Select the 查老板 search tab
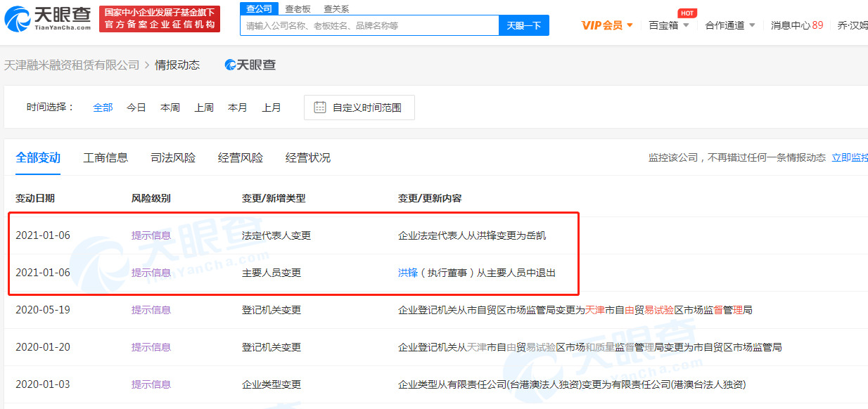Viewport: 868px width, 409px height. (298, 8)
